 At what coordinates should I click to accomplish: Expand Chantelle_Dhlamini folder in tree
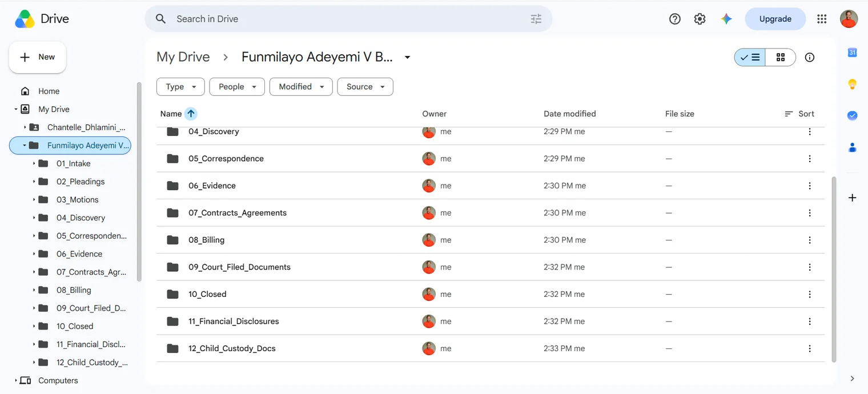(25, 127)
